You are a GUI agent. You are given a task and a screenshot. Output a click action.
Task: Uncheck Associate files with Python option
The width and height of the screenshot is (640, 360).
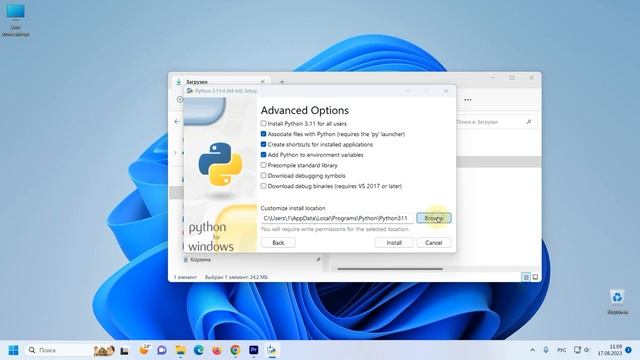point(263,134)
